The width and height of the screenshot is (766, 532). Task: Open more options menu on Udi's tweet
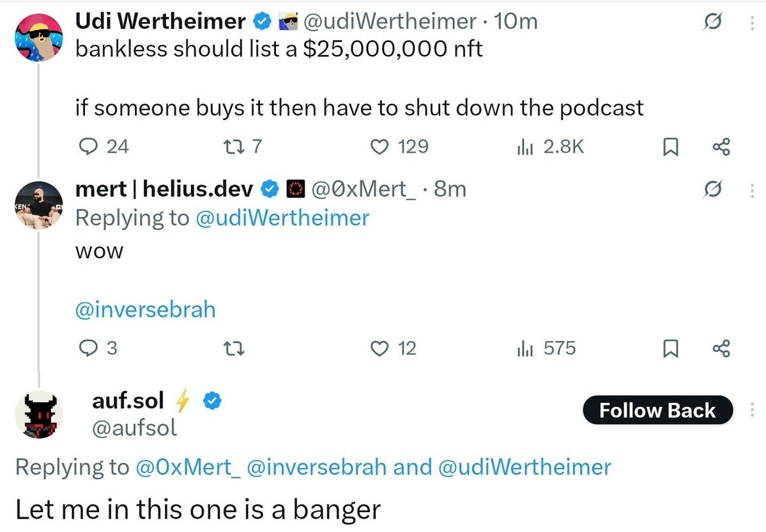pyautogui.click(x=751, y=24)
